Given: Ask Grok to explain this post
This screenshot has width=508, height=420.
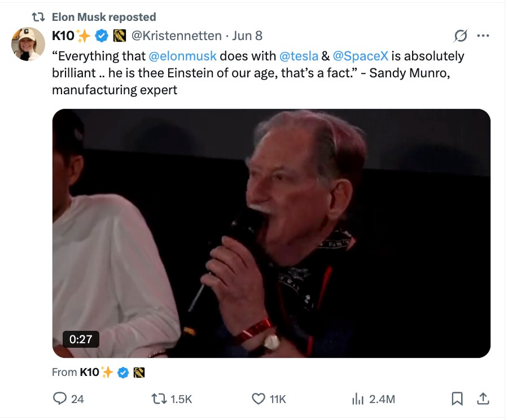Looking at the screenshot, I should point(460,36).
